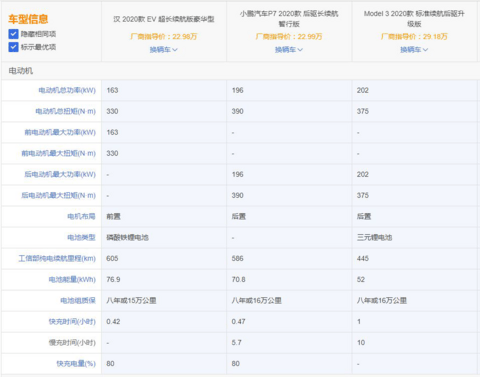Click the 电池组质保 parameter link
Screen dimensions: 480x377
pos(78,300)
